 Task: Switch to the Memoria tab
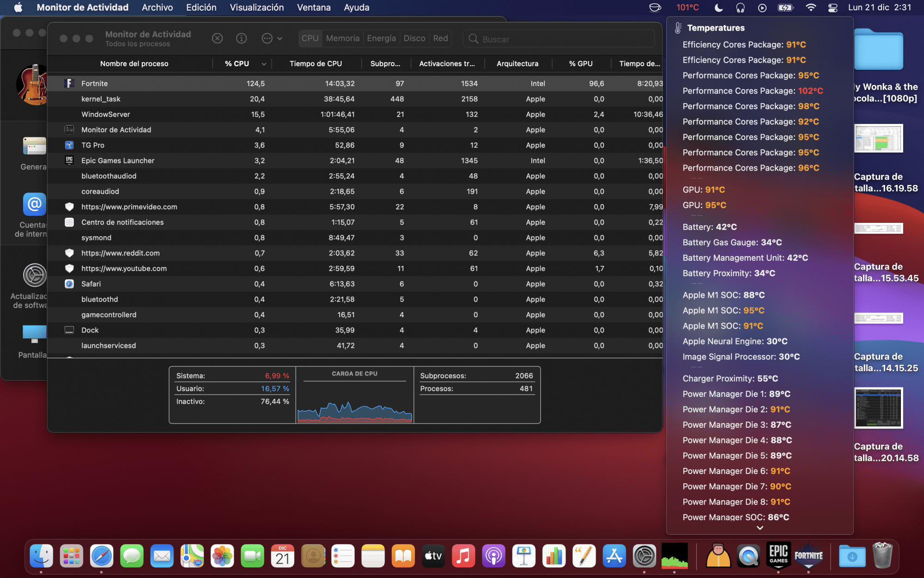tap(342, 38)
